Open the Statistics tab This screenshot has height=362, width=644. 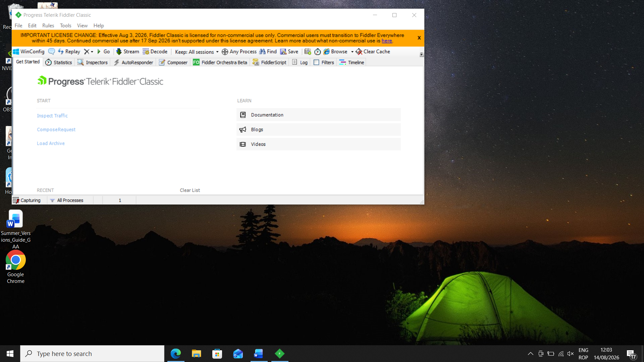tap(59, 62)
